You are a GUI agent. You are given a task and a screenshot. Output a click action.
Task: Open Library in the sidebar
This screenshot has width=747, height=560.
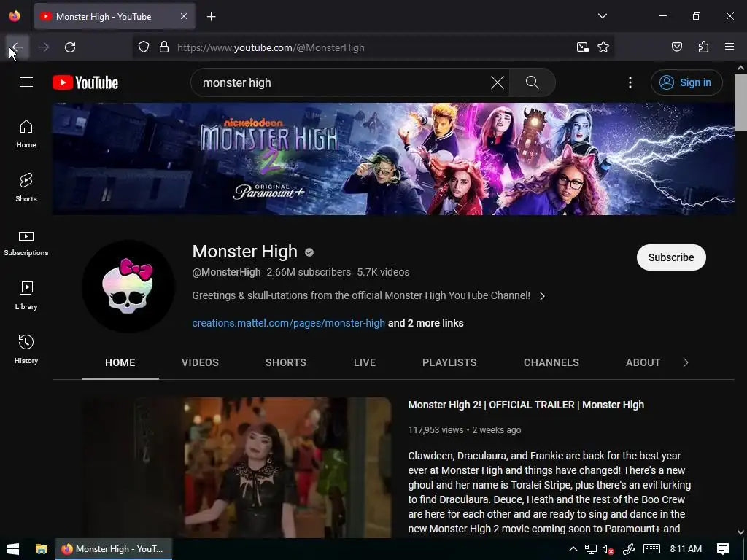click(x=26, y=295)
